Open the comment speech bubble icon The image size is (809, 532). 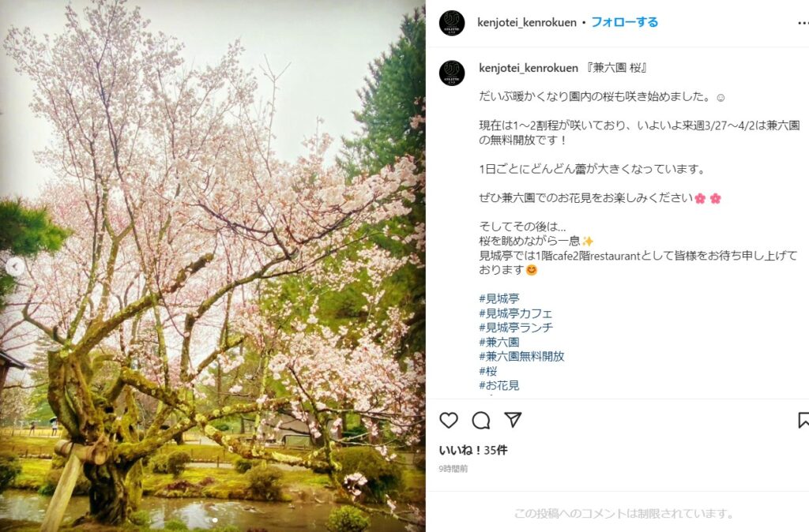[x=481, y=421]
